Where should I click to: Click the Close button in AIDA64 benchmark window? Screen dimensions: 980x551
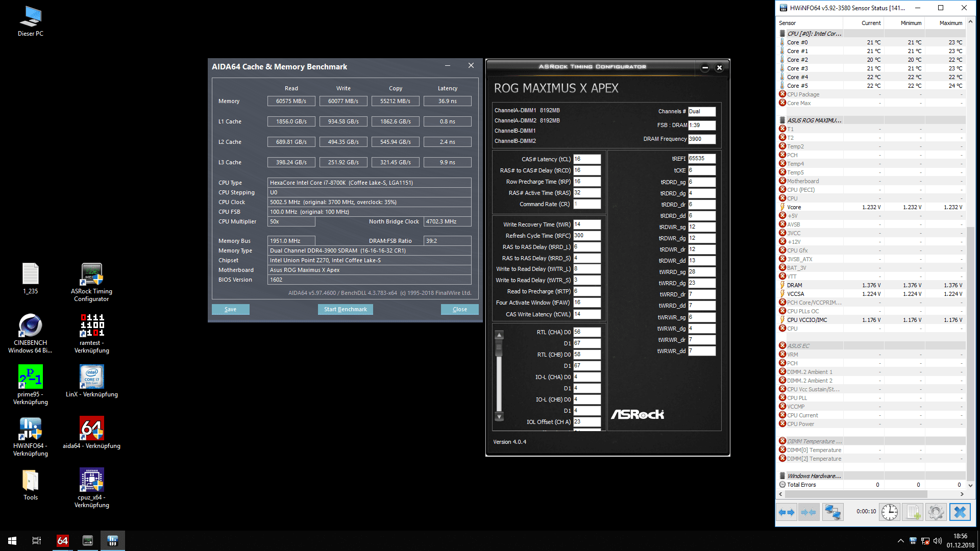[x=460, y=309]
